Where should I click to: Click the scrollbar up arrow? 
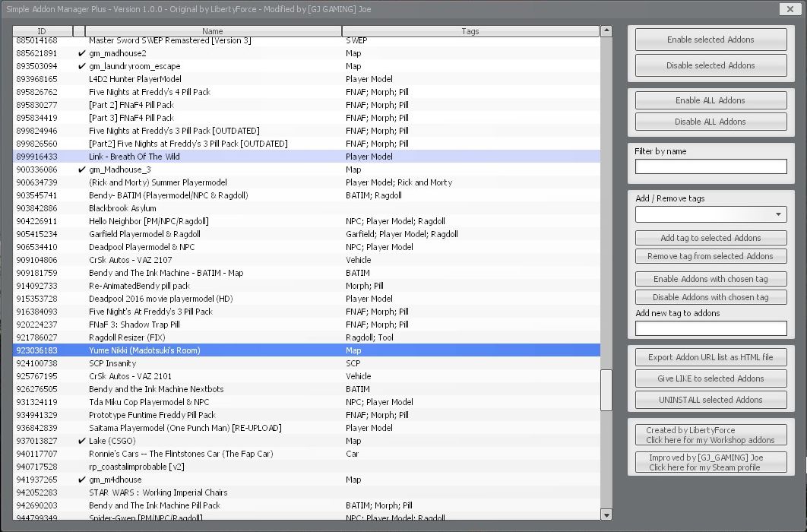pos(606,31)
